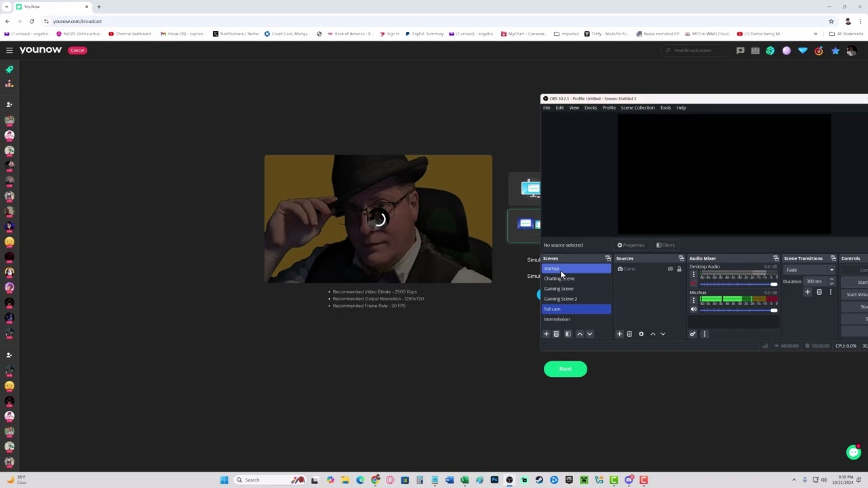Remove scene transition with trash icon
The width and height of the screenshot is (868, 488).
pos(819,292)
